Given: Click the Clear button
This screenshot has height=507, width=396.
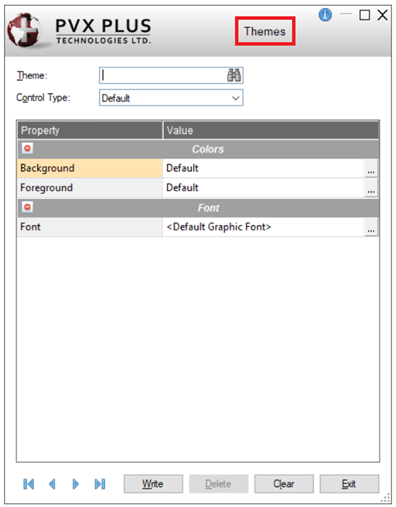Looking at the screenshot, I should (x=284, y=484).
